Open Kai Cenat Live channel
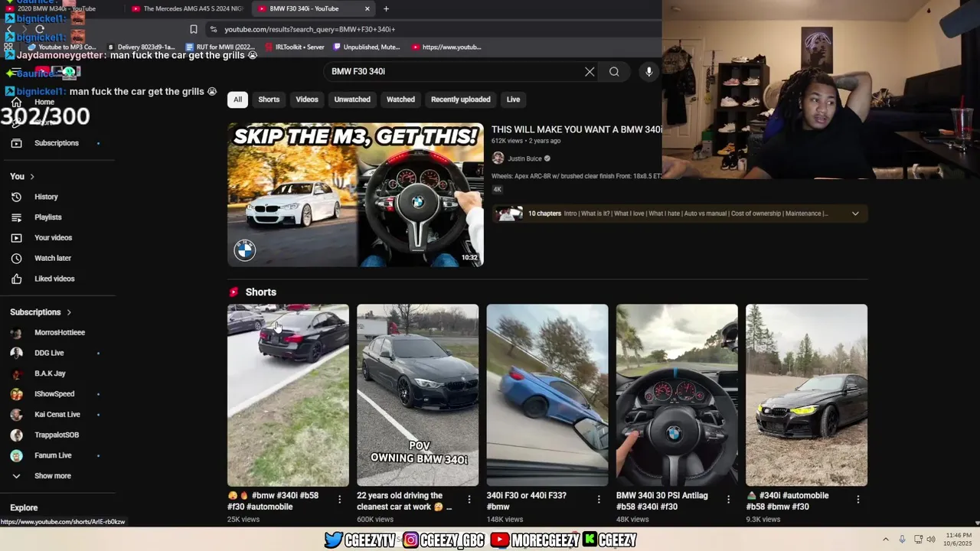The height and width of the screenshot is (551, 980). (x=57, y=415)
